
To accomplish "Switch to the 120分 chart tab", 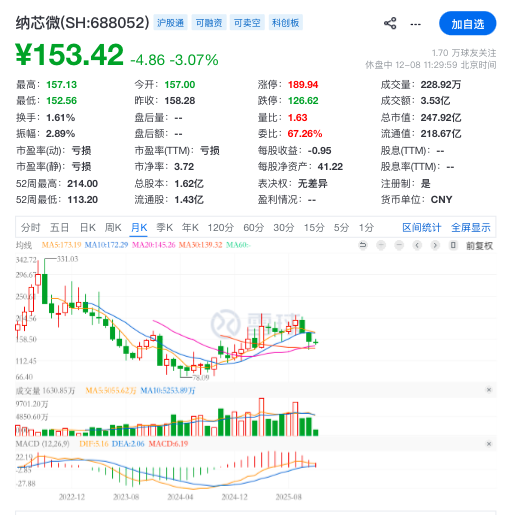I will click(221, 228).
